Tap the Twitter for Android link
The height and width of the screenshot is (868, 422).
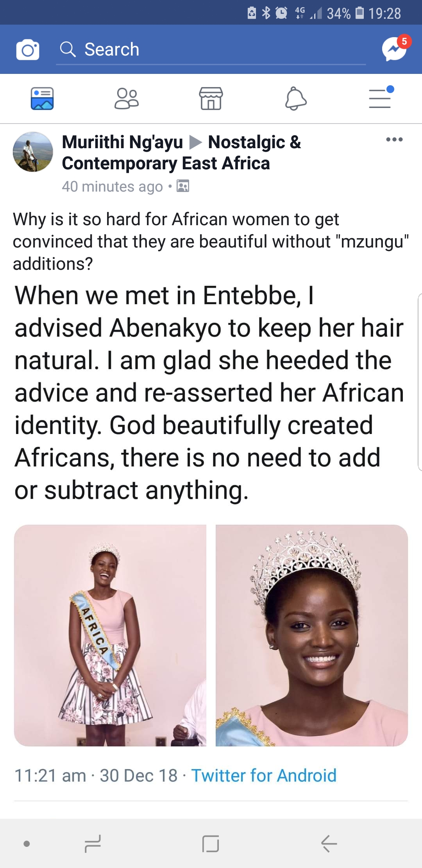(x=264, y=775)
